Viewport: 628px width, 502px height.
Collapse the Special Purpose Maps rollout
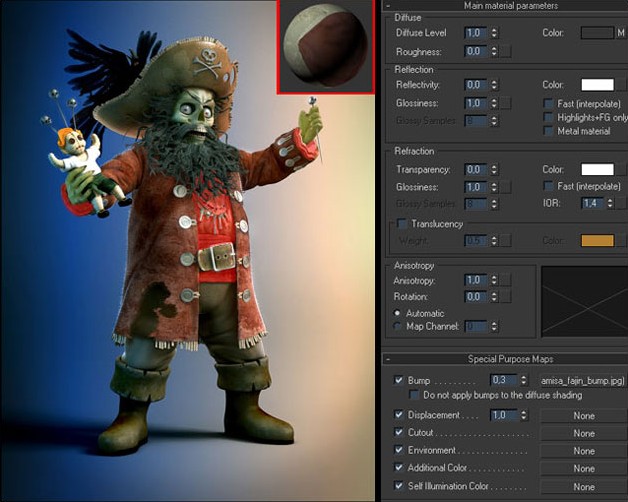coord(510,358)
